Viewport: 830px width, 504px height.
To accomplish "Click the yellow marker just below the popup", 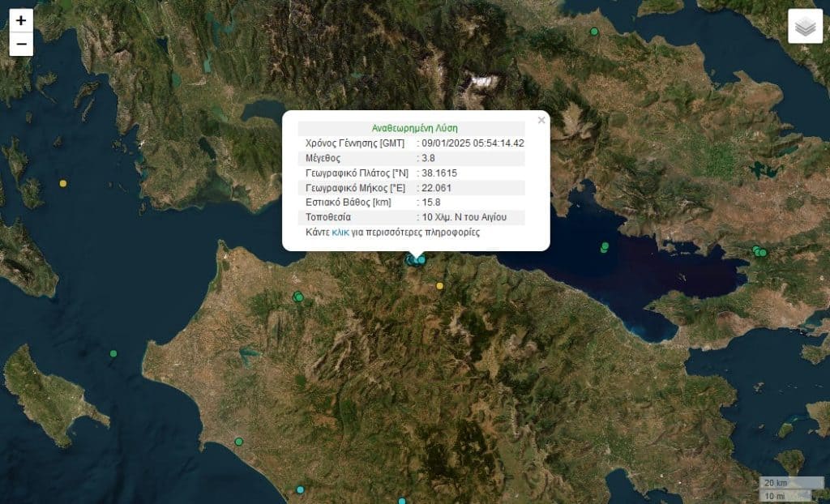I will (440, 285).
